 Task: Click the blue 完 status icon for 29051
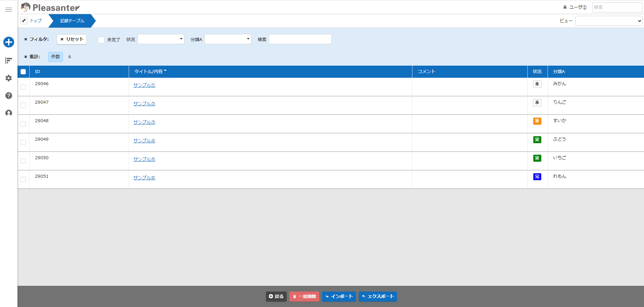537,177
